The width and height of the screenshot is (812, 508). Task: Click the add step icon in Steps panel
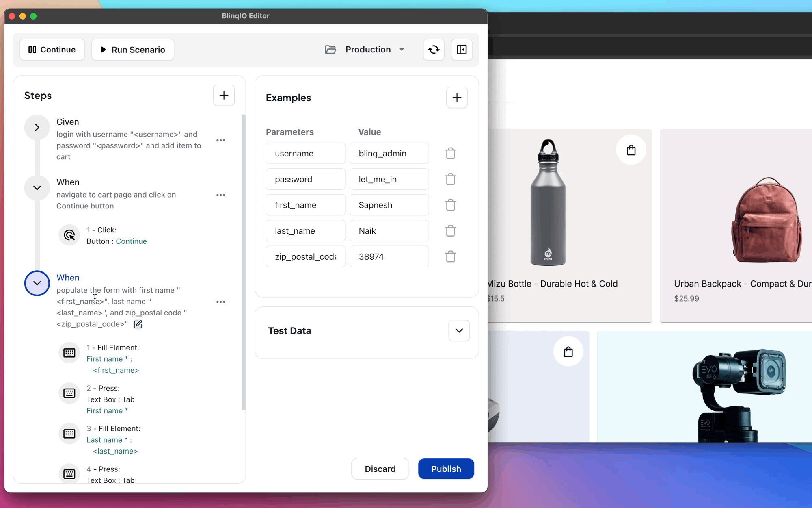[224, 96]
